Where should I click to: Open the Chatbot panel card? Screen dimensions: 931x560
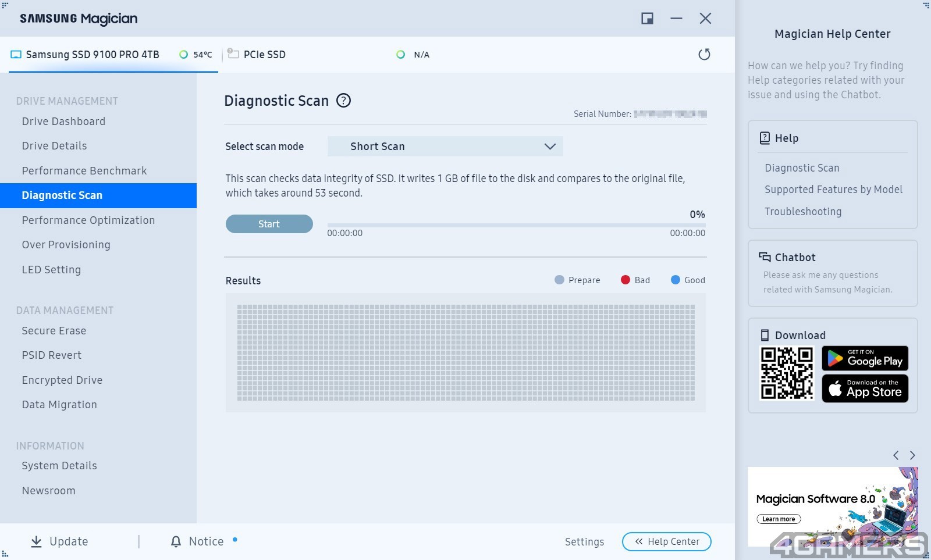[x=833, y=273]
